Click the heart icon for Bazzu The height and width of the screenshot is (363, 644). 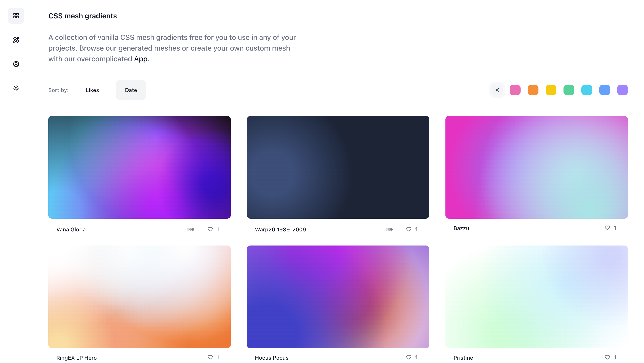click(607, 228)
